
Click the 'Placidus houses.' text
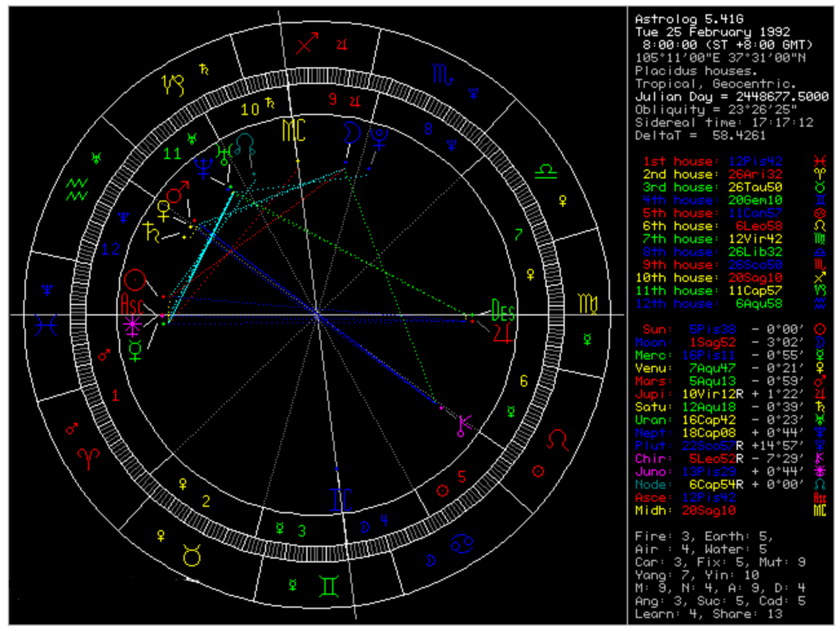tap(696, 70)
